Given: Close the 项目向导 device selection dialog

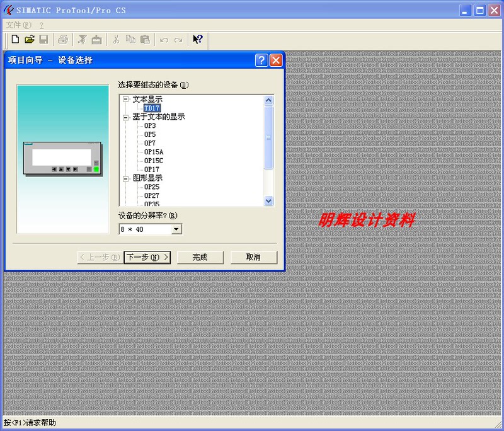Looking at the screenshot, I should [276, 60].
